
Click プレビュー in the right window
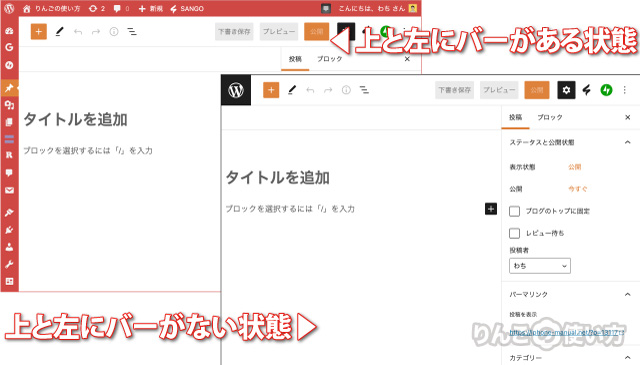499,90
